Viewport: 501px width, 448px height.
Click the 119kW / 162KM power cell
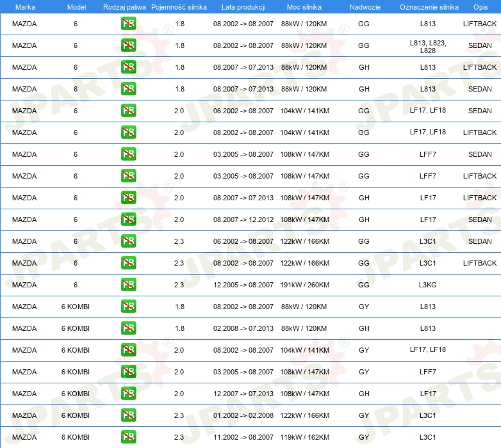point(304,437)
